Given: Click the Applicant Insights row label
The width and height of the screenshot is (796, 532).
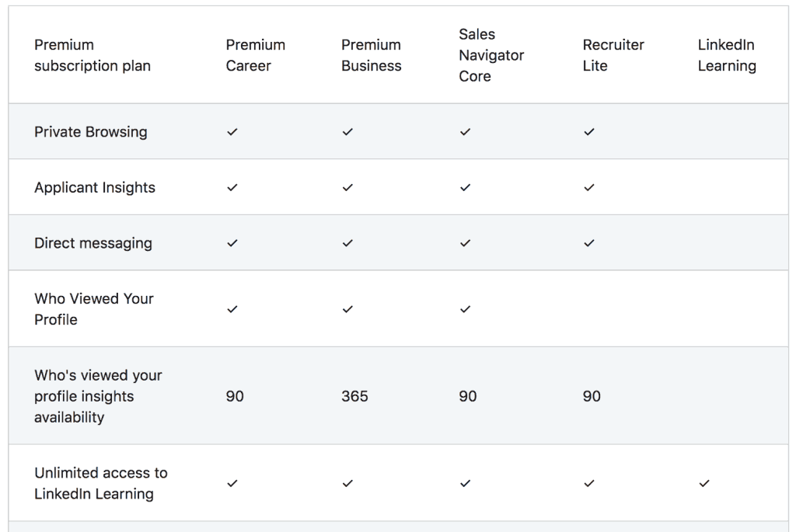Looking at the screenshot, I should [x=95, y=188].
